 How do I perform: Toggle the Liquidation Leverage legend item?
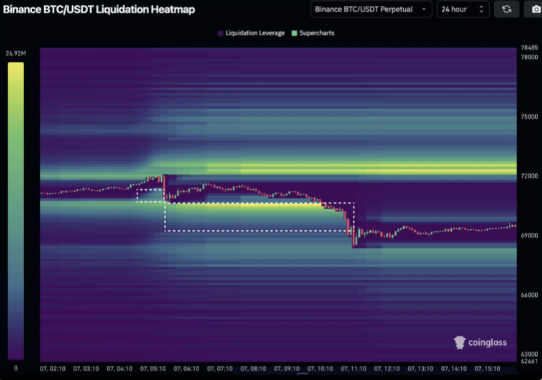coord(251,33)
